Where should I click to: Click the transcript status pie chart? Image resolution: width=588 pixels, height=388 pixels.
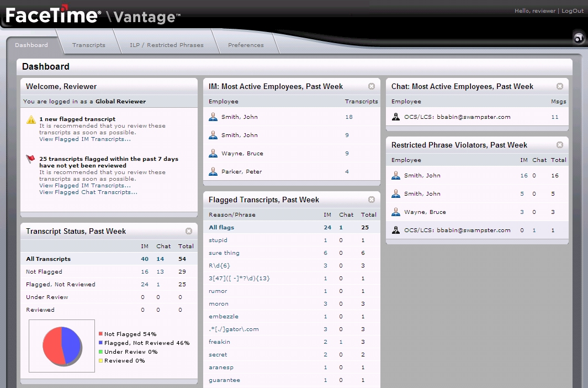(62, 345)
